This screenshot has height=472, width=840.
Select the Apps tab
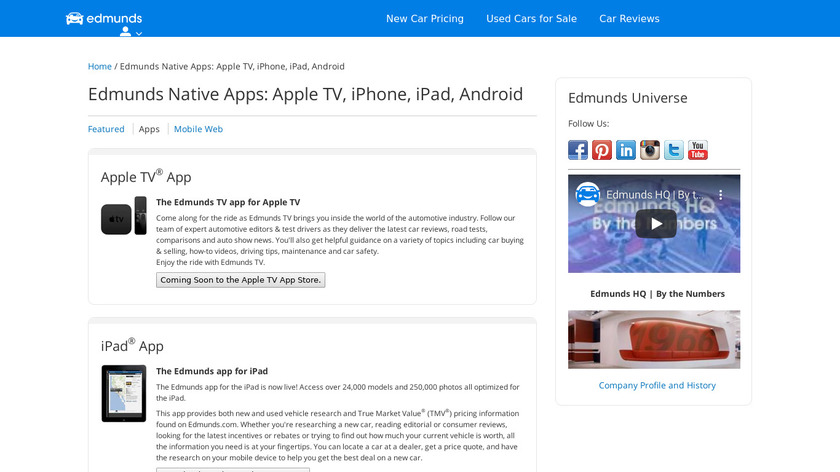[149, 129]
